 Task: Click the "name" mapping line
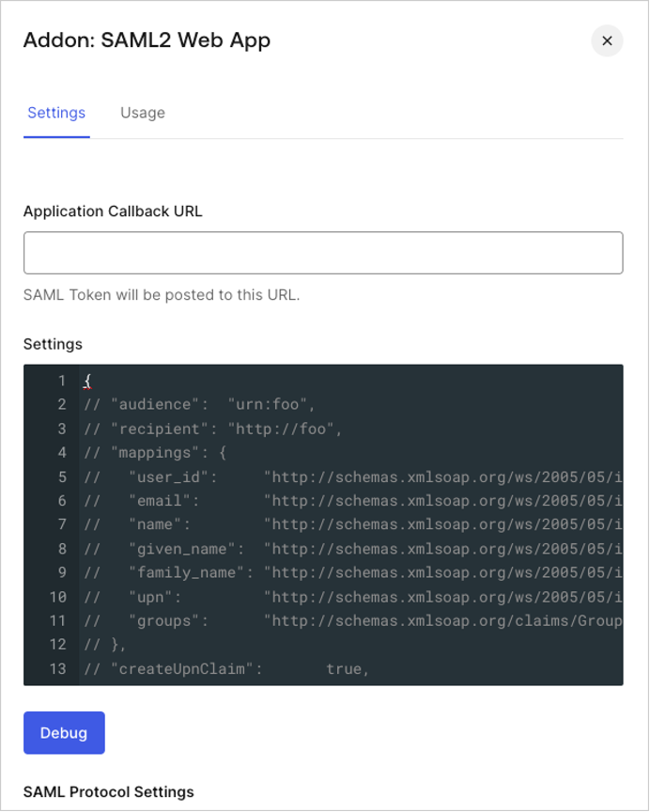[x=353, y=524]
